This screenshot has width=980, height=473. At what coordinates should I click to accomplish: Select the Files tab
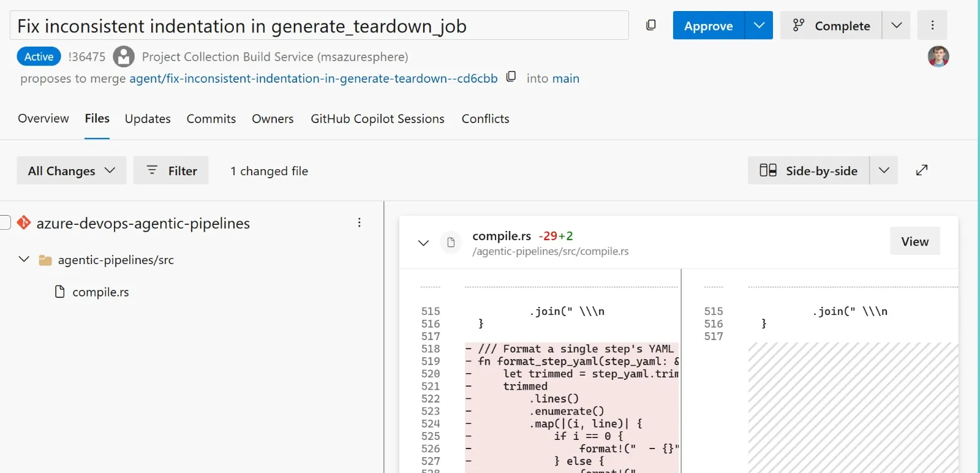97,119
